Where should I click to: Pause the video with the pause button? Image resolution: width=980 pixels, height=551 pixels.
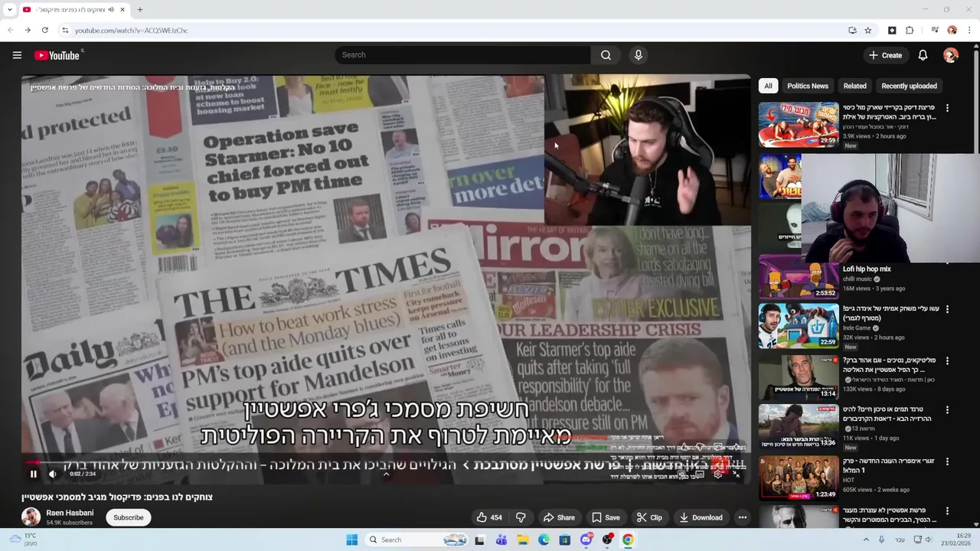33,474
